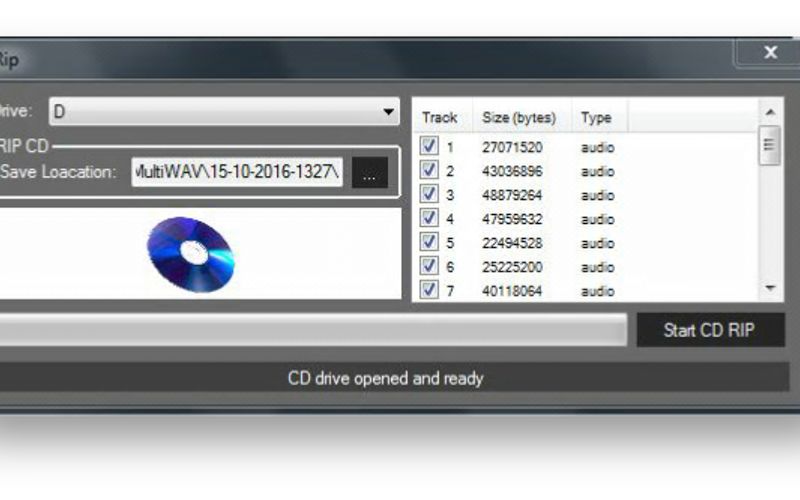Screen dimensions: 800x500
Task: Select the size value 22494528
Action: 512,243
